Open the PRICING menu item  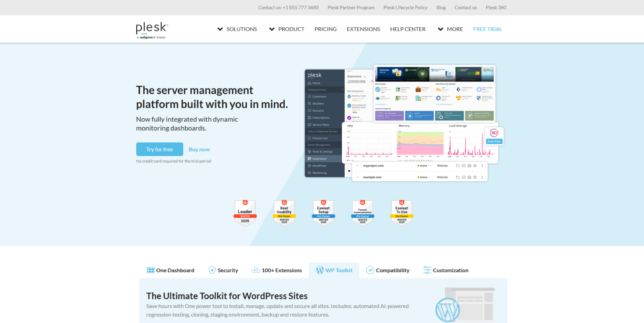coord(325,29)
